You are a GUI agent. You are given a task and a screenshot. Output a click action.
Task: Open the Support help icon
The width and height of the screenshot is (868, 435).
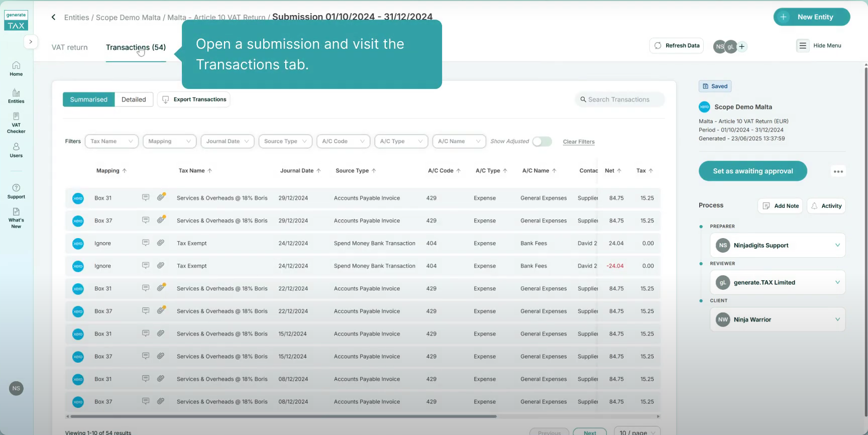(16, 191)
